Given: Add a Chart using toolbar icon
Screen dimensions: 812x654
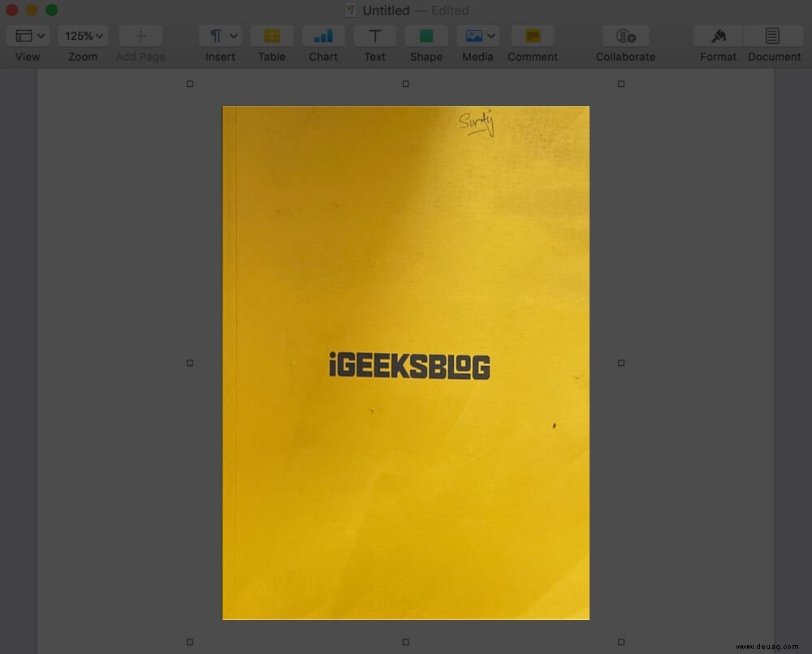Looking at the screenshot, I should pyautogui.click(x=323, y=36).
